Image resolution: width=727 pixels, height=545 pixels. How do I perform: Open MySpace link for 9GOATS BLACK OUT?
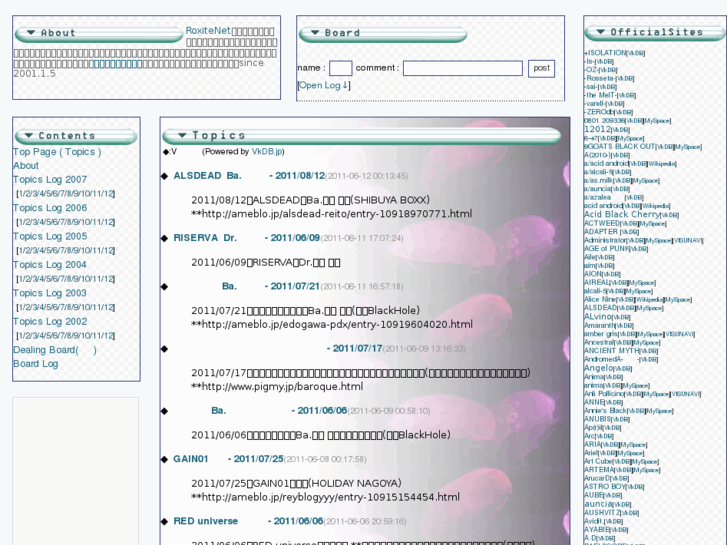click(x=688, y=147)
